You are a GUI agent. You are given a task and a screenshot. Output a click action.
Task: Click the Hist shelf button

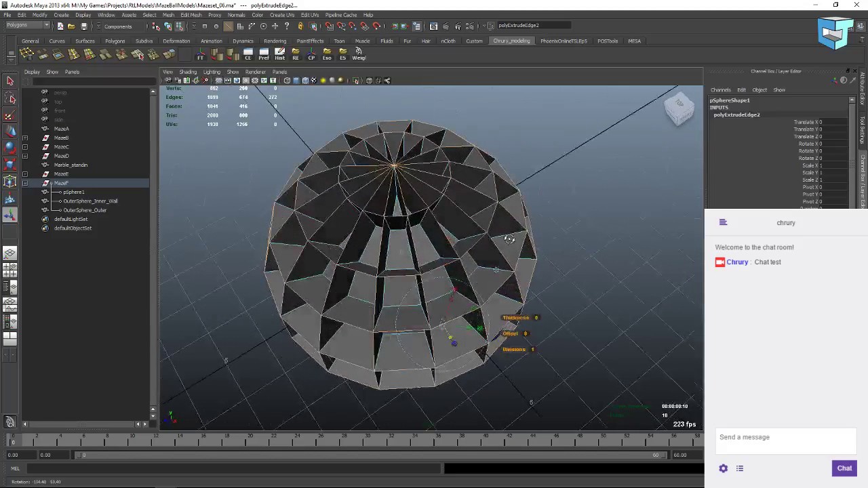[279, 54]
